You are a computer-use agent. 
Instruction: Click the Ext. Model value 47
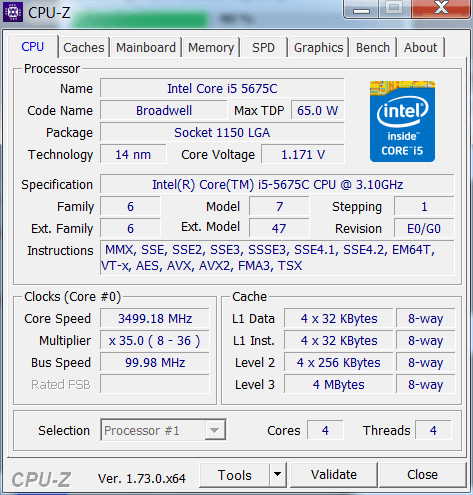279,229
